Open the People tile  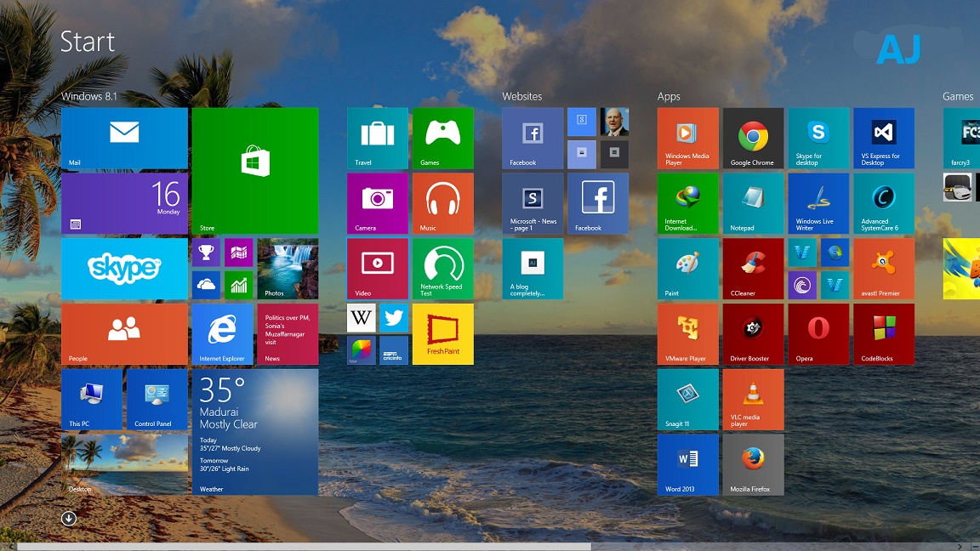(x=124, y=334)
